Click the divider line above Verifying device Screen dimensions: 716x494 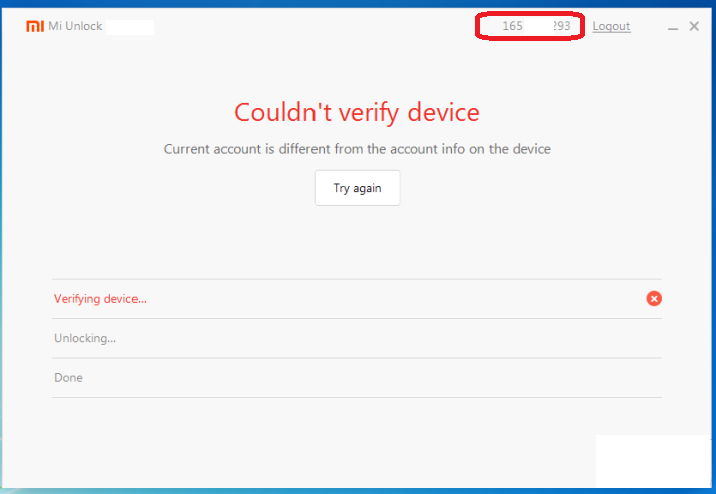point(357,279)
